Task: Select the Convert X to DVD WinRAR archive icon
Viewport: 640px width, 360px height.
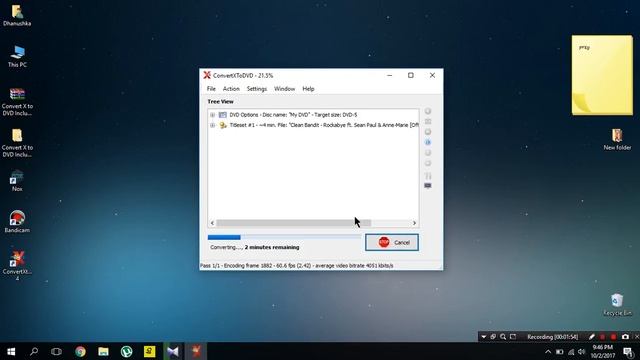Action: 17,102
